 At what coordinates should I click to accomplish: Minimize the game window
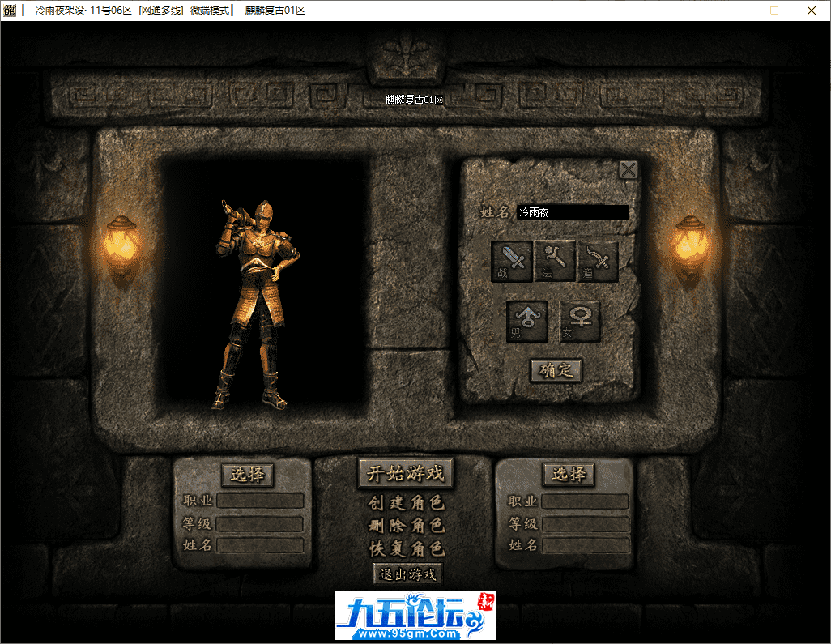coord(738,11)
